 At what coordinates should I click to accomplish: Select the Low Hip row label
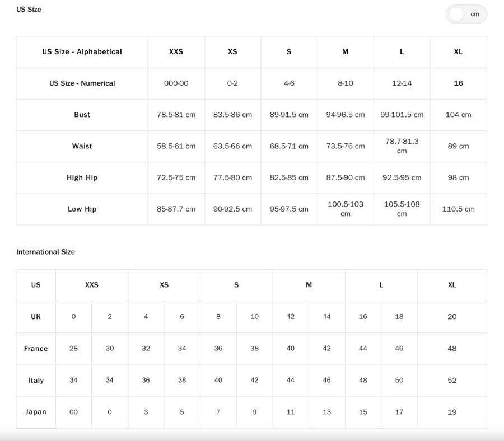[82, 209]
